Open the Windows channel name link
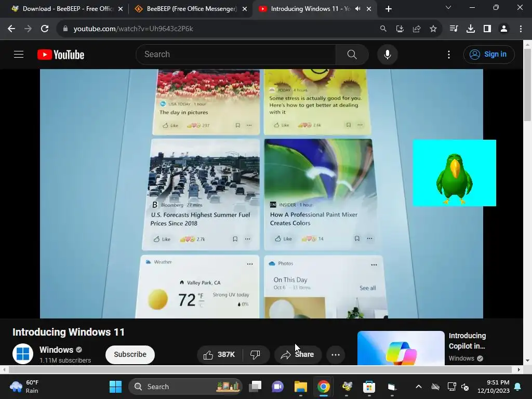This screenshot has width=532, height=399. coord(56,350)
